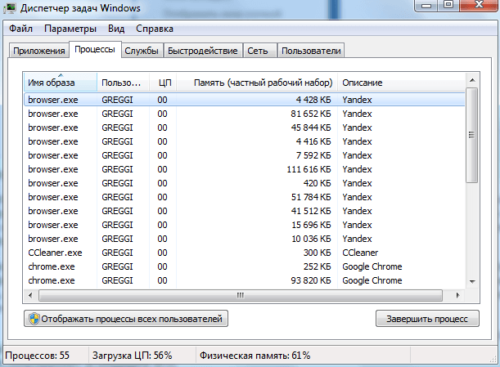
Task: Select browser.exe row with 111 616 КБ
Action: (x=245, y=169)
